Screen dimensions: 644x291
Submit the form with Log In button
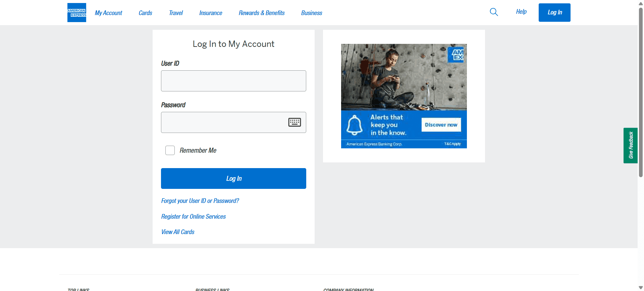(233, 178)
